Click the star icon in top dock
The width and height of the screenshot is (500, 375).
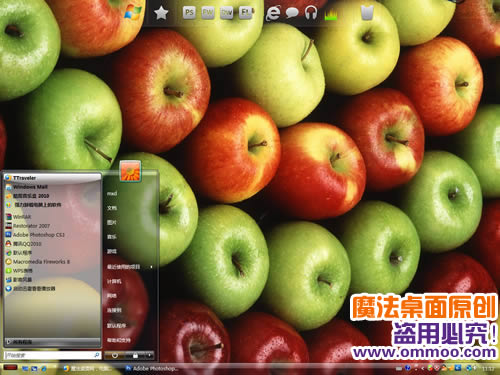[161, 13]
